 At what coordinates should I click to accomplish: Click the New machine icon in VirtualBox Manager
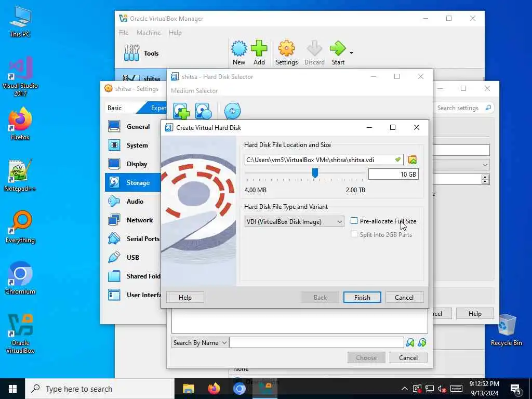point(239,52)
